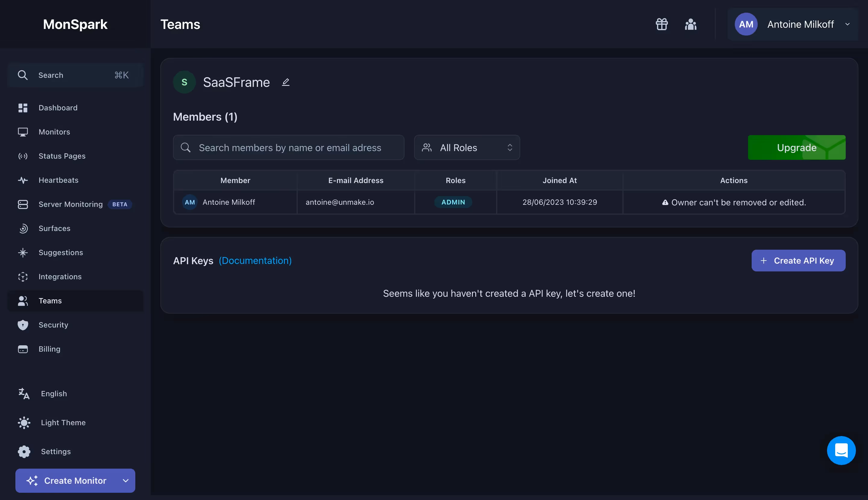
Task: Open the Dashboard from the sidebar
Action: point(58,107)
